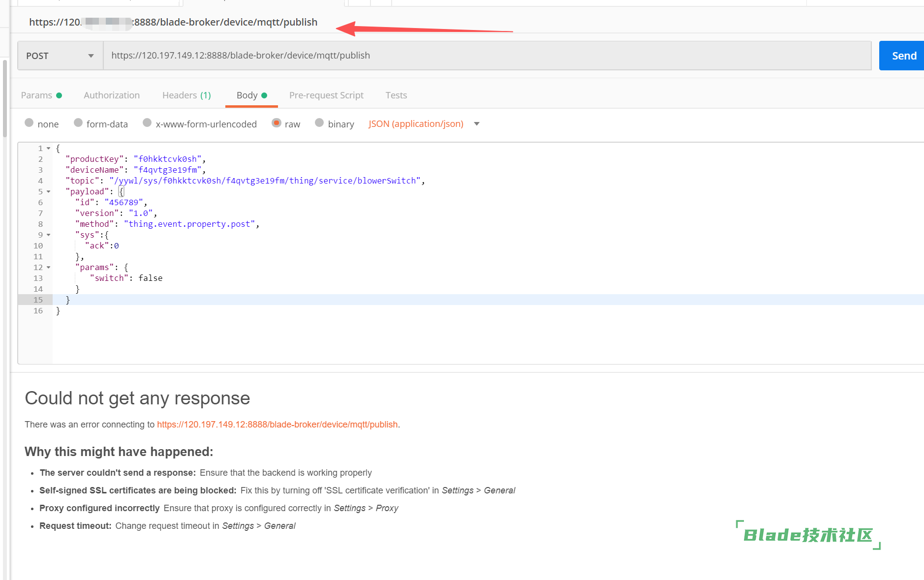This screenshot has height=580, width=924.
Task: Collapse the payload block on line 5
Action: click(x=49, y=192)
